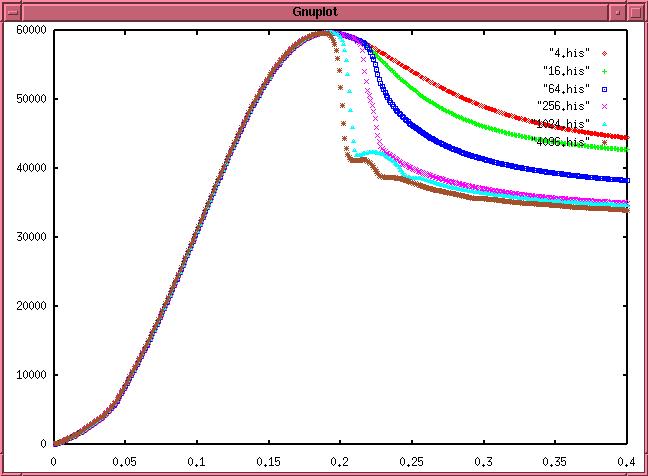The height and width of the screenshot is (476, 648).
Task: Click the 0.25 x-axis tick label
Action: 411,463
